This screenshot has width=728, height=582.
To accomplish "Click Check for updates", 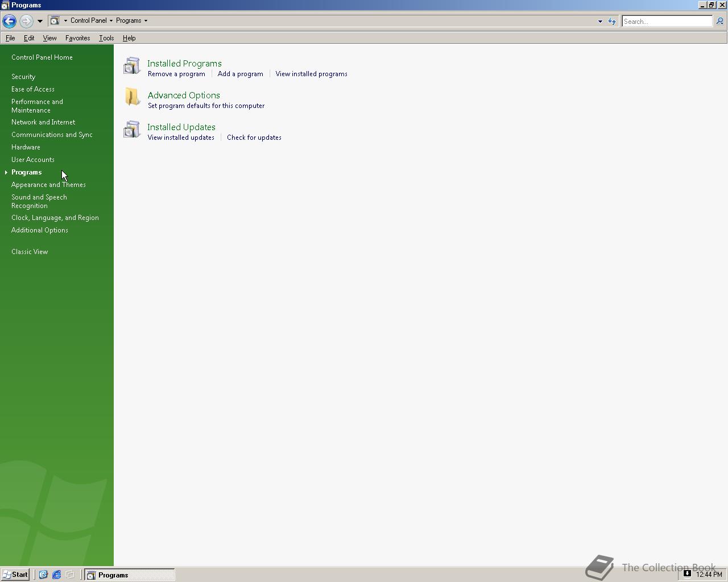I will tap(254, 138).
